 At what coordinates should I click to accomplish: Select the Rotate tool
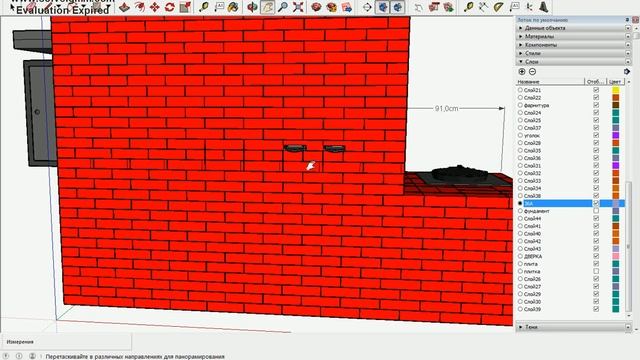click(170, 7)
